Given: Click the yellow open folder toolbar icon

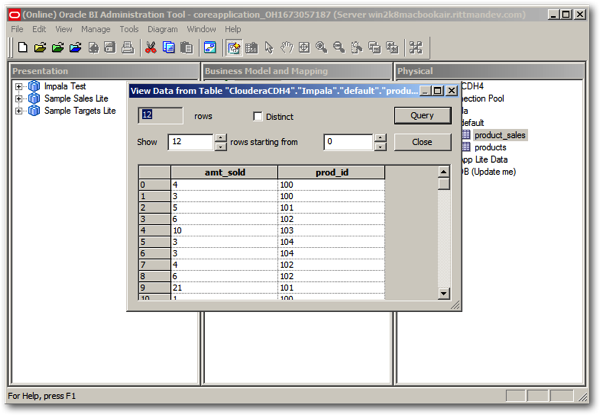Looking at the screenshot, I should pyautogui.click(x=40, y=47).
